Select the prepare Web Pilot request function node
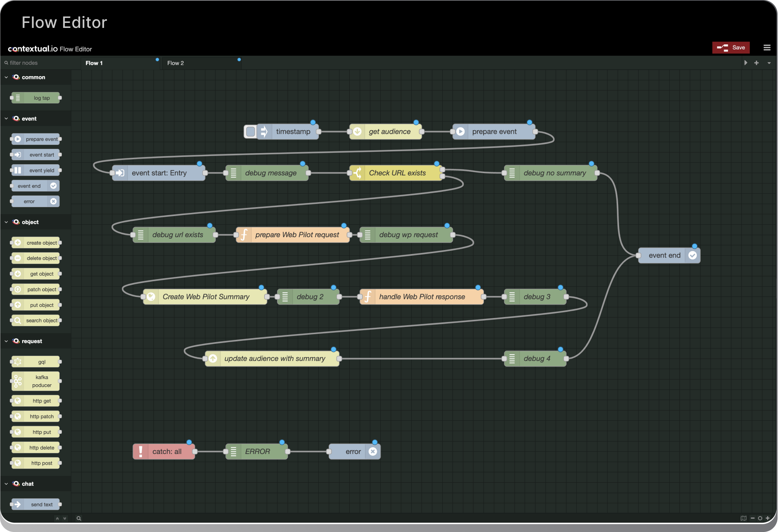Image resolution: width=784 pixels, height=532 pixels. (293, 235)
